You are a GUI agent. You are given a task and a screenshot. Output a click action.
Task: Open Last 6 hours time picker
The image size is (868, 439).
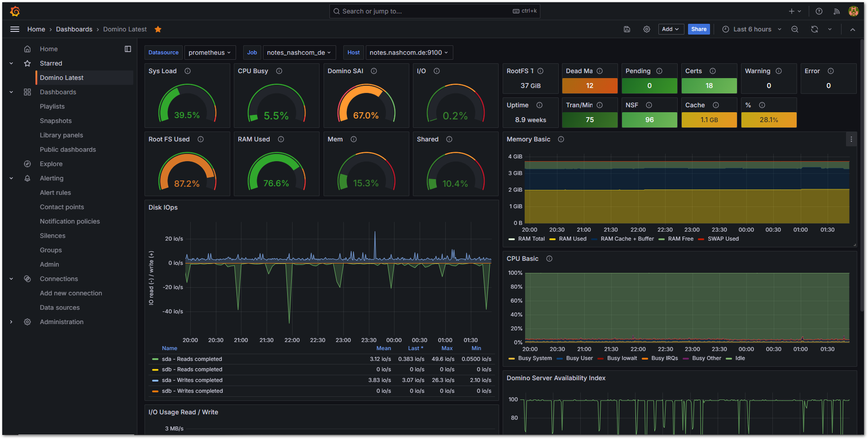click(x=752, y=29)
